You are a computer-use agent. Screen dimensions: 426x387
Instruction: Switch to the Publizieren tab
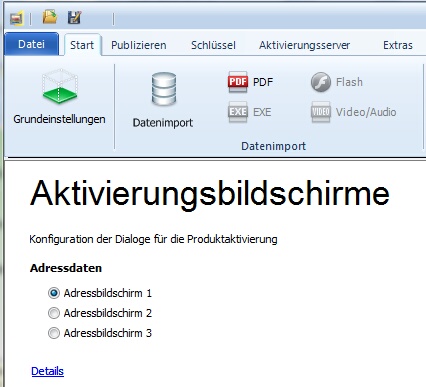click(139, 45)
